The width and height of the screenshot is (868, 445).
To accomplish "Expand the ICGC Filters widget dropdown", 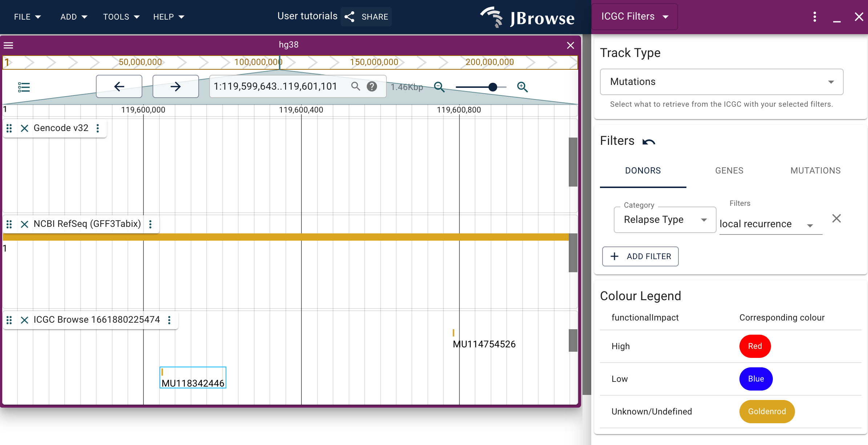I will tap(635, 17).
